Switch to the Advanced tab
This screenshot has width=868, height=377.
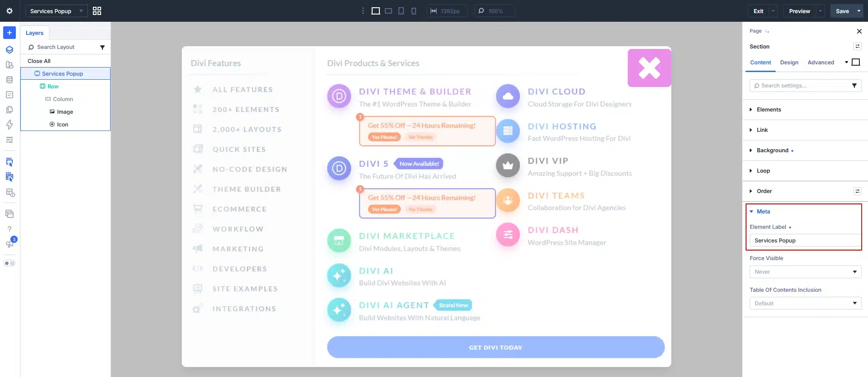[x=821, y=63]
